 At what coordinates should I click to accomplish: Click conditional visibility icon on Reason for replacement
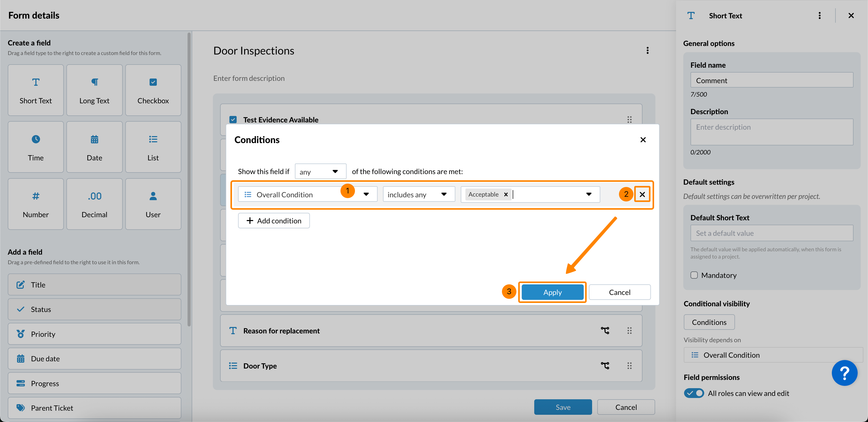(x=605, y=331)
